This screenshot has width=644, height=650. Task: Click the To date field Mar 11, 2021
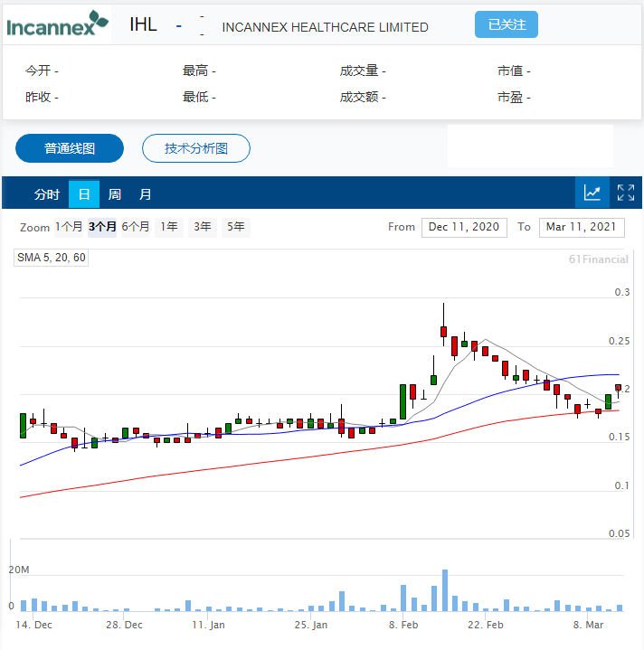click(x=582, y=227)
